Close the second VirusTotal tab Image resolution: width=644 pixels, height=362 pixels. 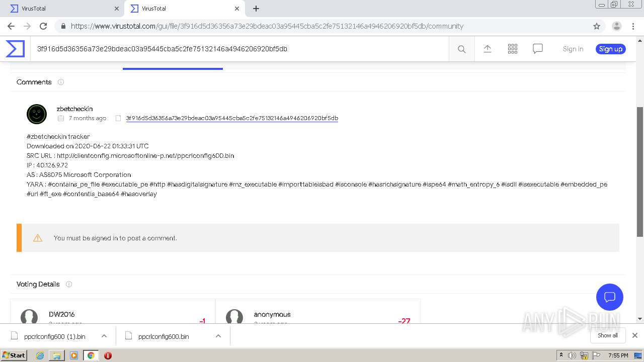coord(237,9)
